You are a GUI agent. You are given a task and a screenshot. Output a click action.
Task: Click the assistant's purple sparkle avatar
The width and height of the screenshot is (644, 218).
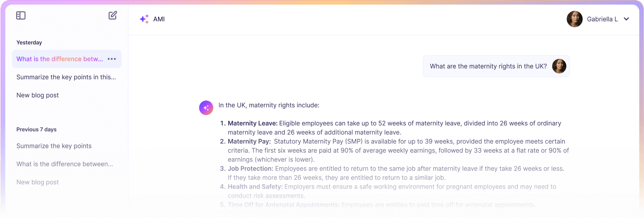206,108
